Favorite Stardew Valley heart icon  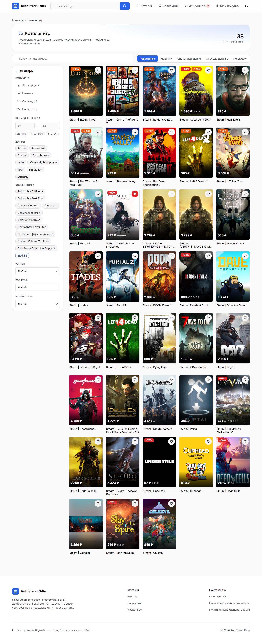[x=135, y=132]
